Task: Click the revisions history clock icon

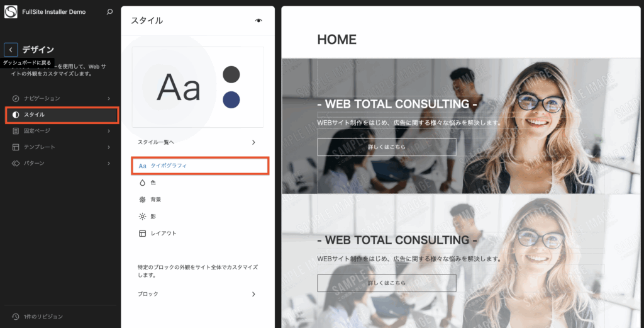Action: coord(16,317)
